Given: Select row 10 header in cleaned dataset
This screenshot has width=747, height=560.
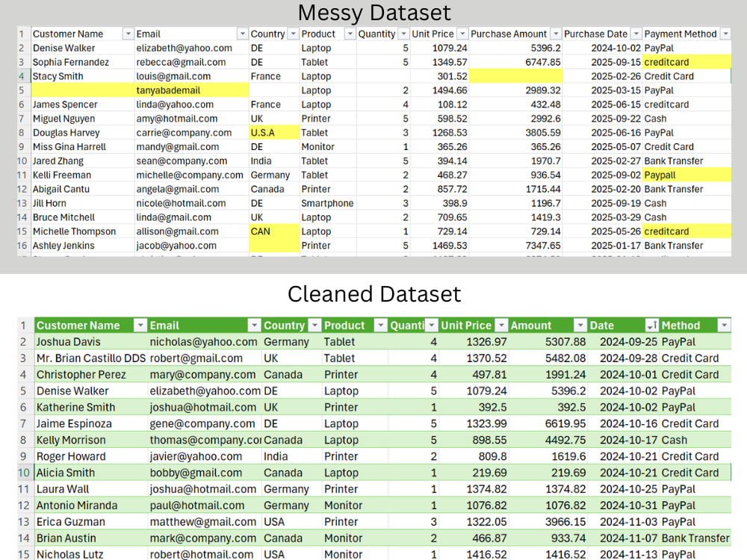Looking at the screenshot, I should [25, 473].
